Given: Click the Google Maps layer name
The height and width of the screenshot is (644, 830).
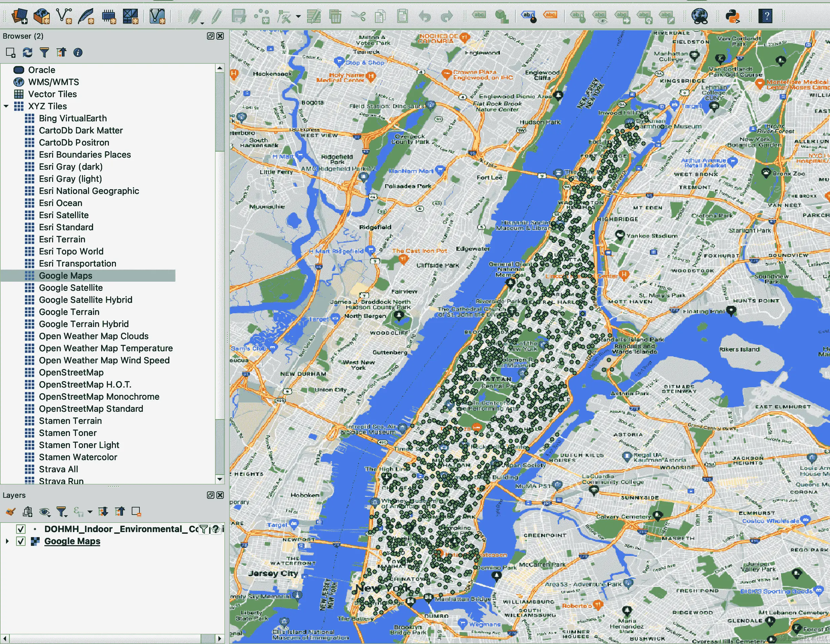Looking at the screenshot, I should 72,541.
